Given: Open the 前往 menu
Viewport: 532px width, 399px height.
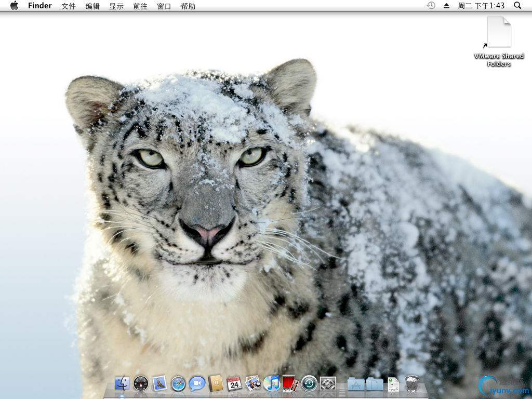Looking at the screenshot, I should pyautogui.click(x=140, y=6).
